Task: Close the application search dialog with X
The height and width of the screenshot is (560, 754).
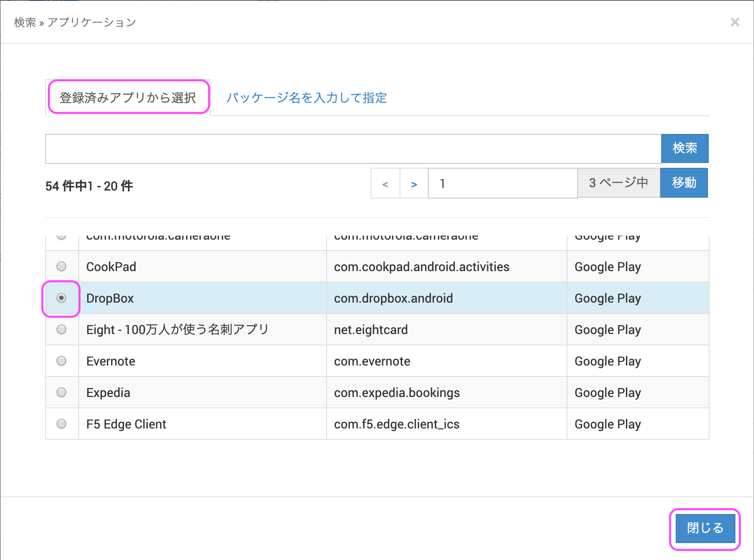Action: coord(735,22)
